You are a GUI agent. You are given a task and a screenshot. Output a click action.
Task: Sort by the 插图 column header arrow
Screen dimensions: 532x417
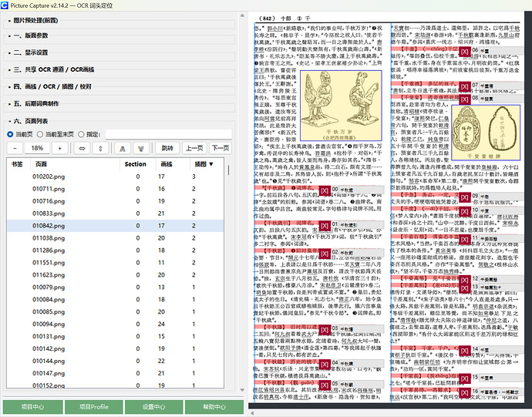click(211, 164)
